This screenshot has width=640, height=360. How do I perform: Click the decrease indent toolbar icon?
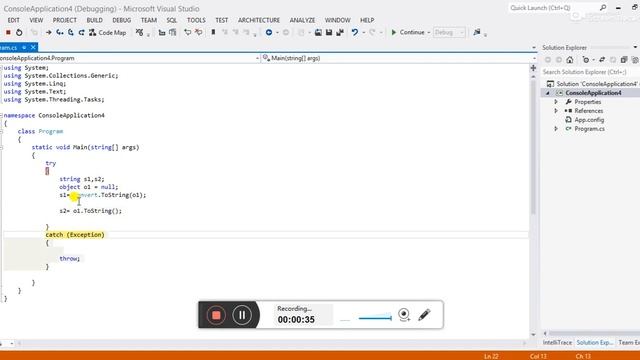pos(162,32)
